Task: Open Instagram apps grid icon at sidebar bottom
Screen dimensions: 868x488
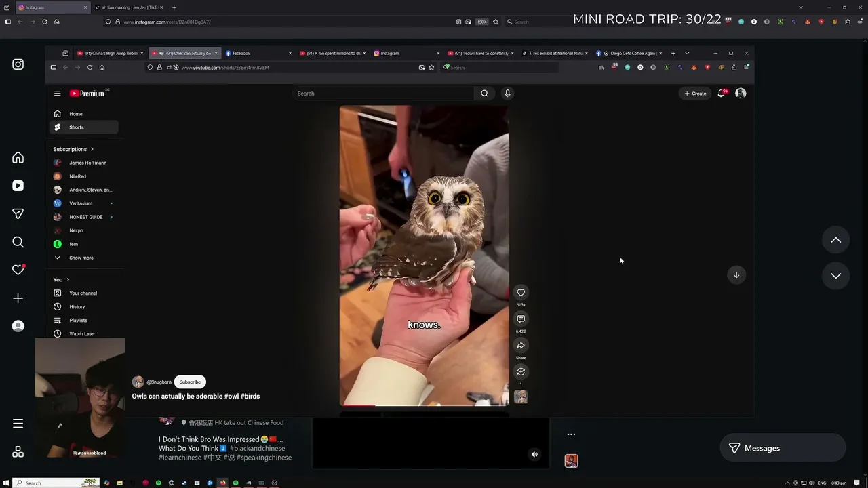Action: pos(18,452)
